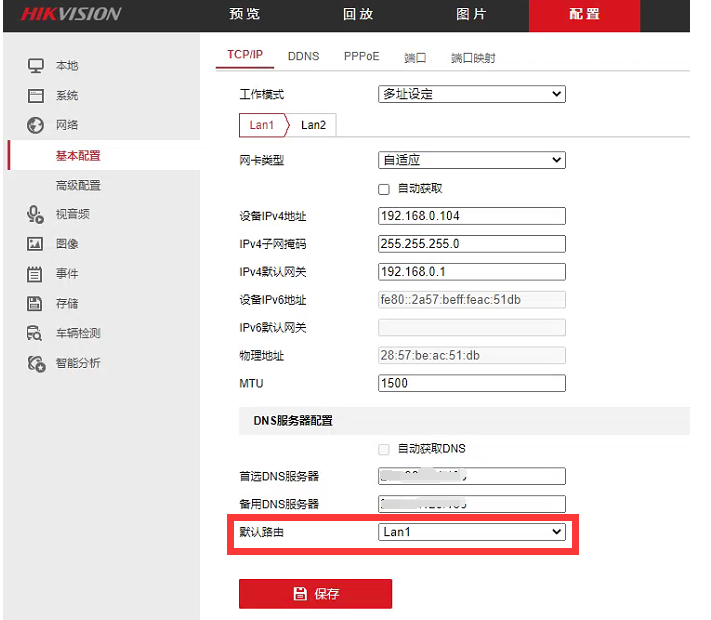Screen dimensions: 711x620
Task: Open the 端口映射 port mapping sub-tab
Action: (473, 58)
